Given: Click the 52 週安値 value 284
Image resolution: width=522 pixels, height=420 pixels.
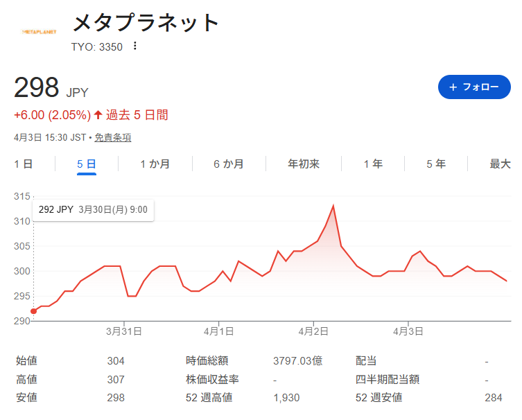Looking at the screenshot, I should pyautogui.click(x=494, y=397).
